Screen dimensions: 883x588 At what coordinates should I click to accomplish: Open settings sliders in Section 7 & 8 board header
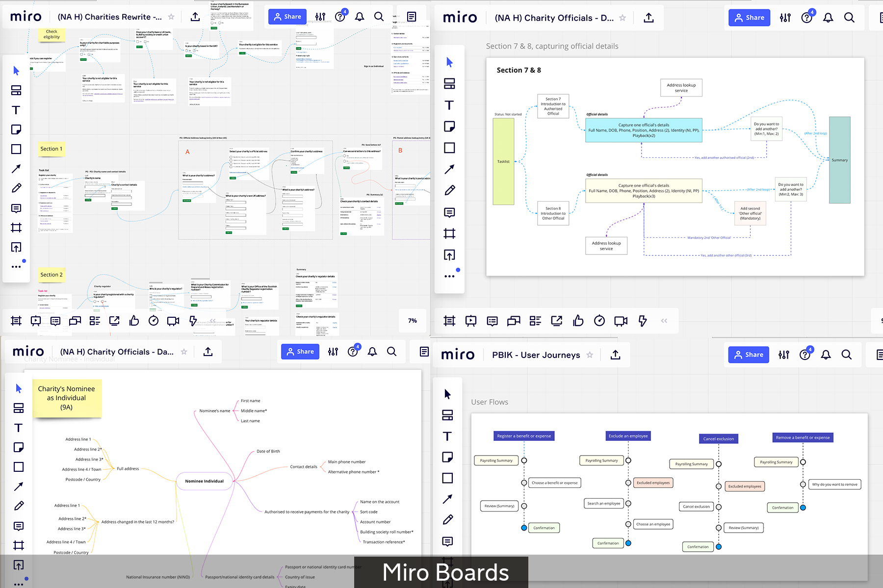coord(785,18)
